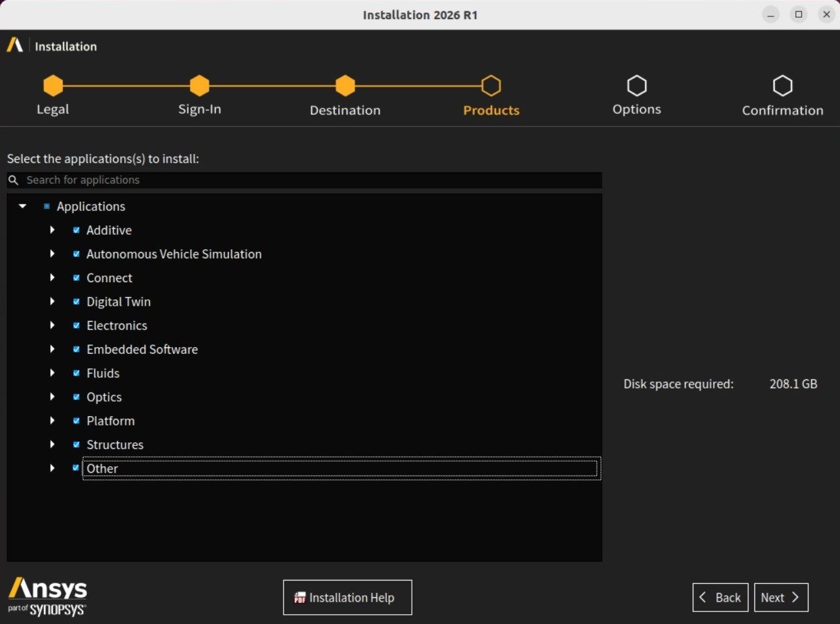Screen dimensions: 840x624
Task: Select the Autonomous Vehicle Simulation row label
Action: click(x=174, y=254)
